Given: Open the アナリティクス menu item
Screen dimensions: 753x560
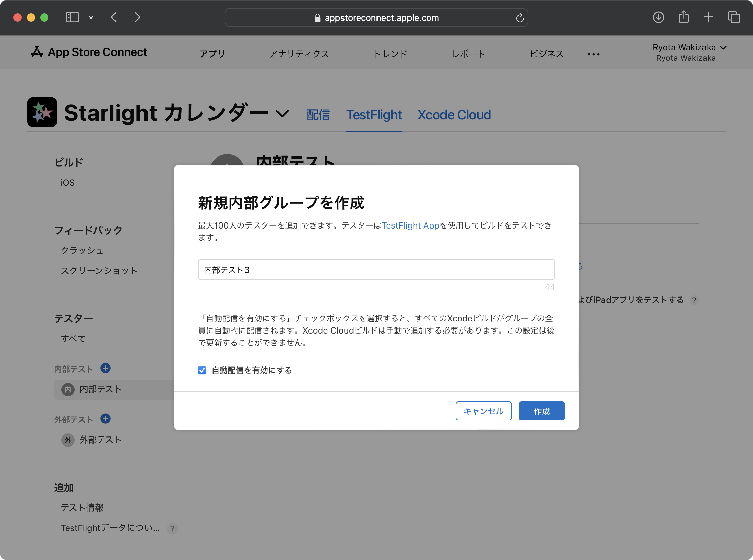Looking at the screenshot, I should [299, 54].
